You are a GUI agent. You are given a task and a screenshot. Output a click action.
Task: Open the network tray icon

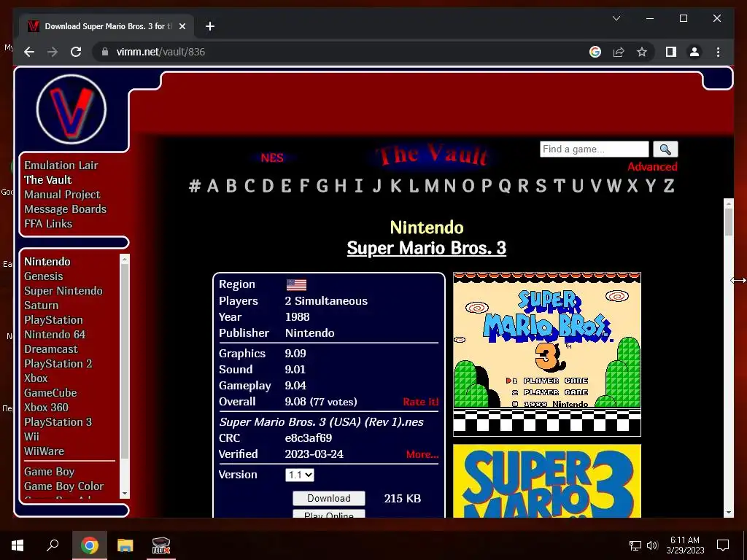click(635, 545)
